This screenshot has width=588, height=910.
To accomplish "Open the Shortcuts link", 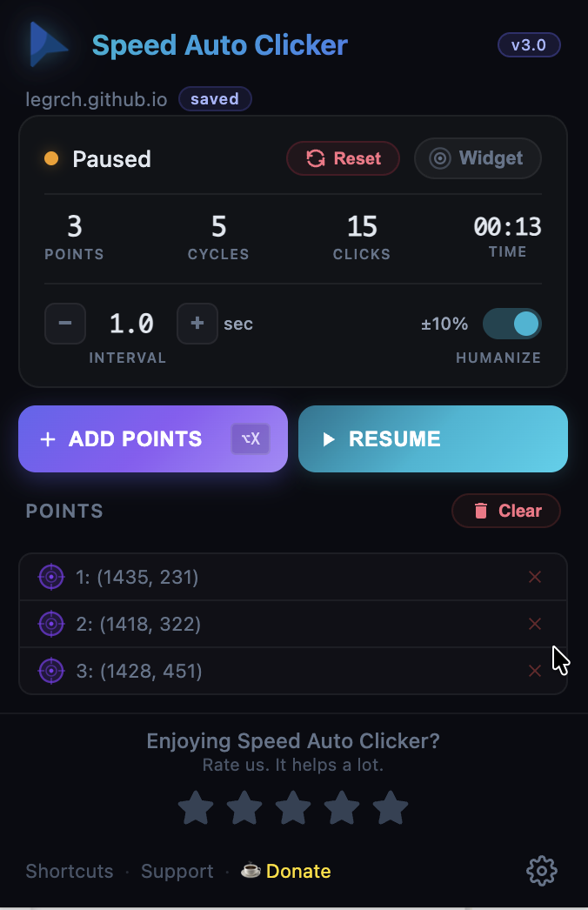I will coord(69,870).
